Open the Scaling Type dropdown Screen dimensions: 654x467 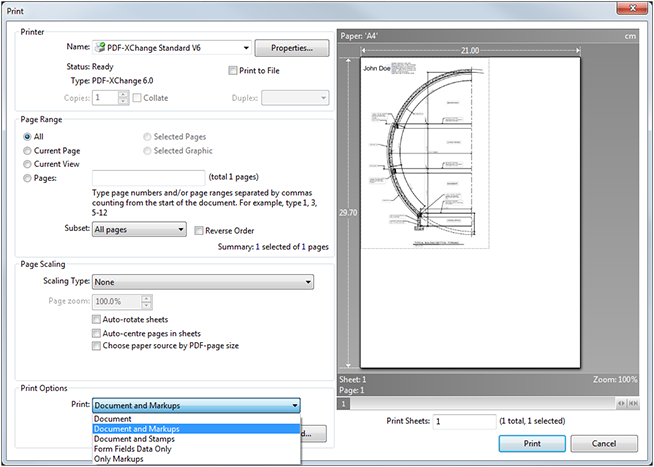coord(203,282)
